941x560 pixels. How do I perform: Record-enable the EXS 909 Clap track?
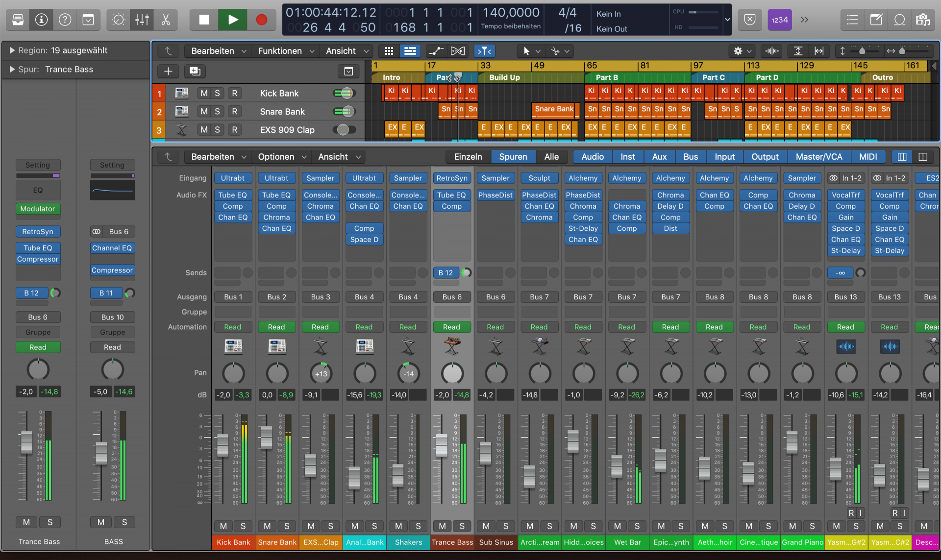pyautogui.click(x=235, y=130)
